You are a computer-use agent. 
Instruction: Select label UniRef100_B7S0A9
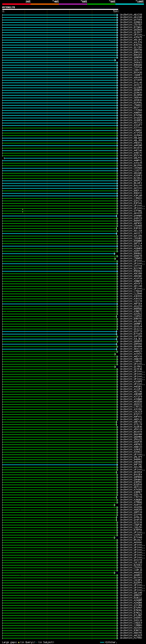pos(131,537)
